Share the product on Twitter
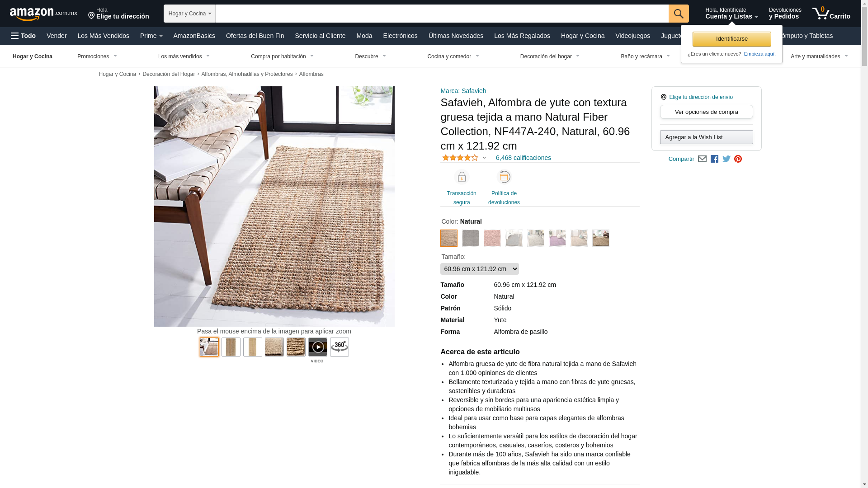 726,159
